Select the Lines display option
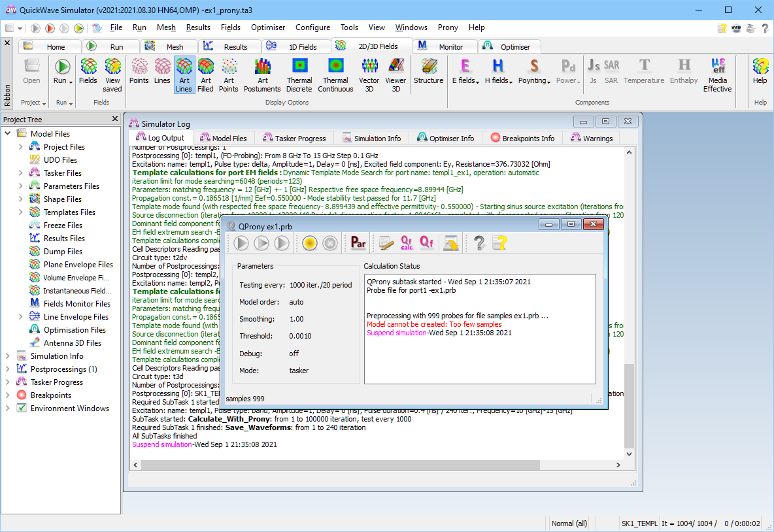Image resolution: width=774 pixels, height=532 pixels. 162,71
